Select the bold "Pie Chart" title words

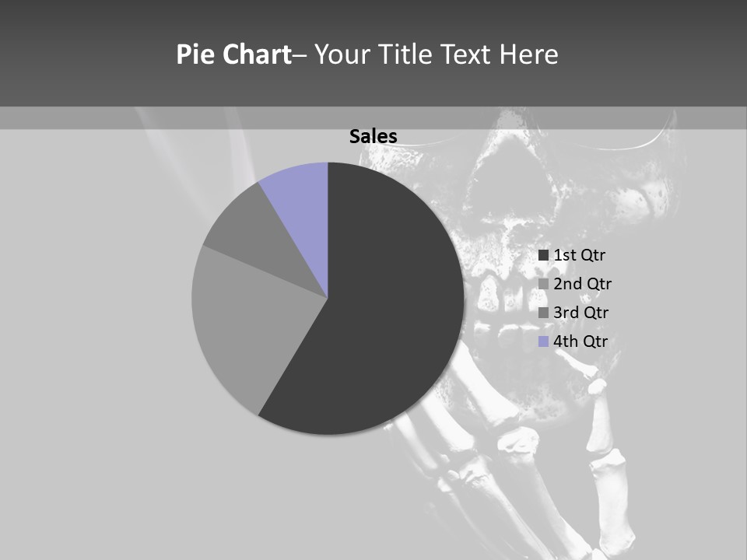(x=233, y=54)
